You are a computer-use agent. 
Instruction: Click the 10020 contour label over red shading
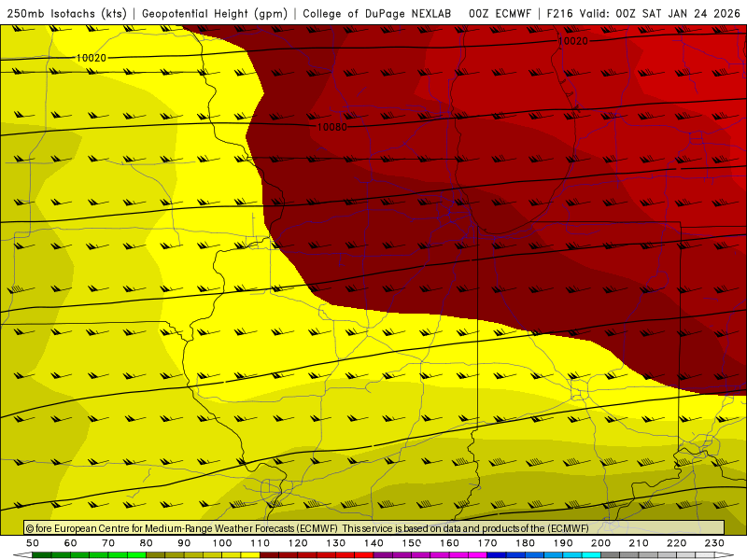coord(572,41)
